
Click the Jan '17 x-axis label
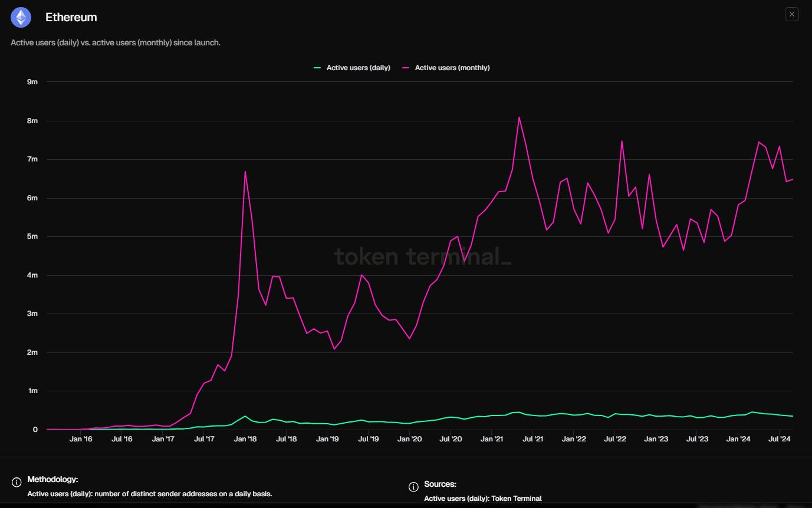163,439
